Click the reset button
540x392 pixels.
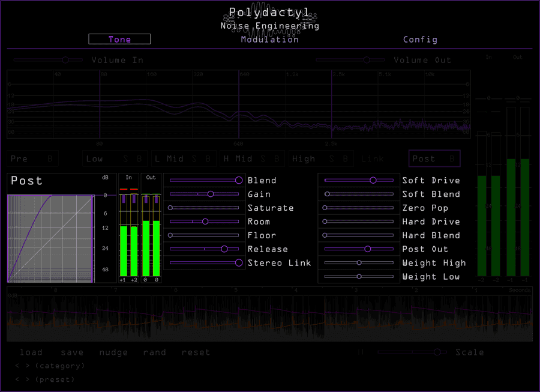[196, 352]
